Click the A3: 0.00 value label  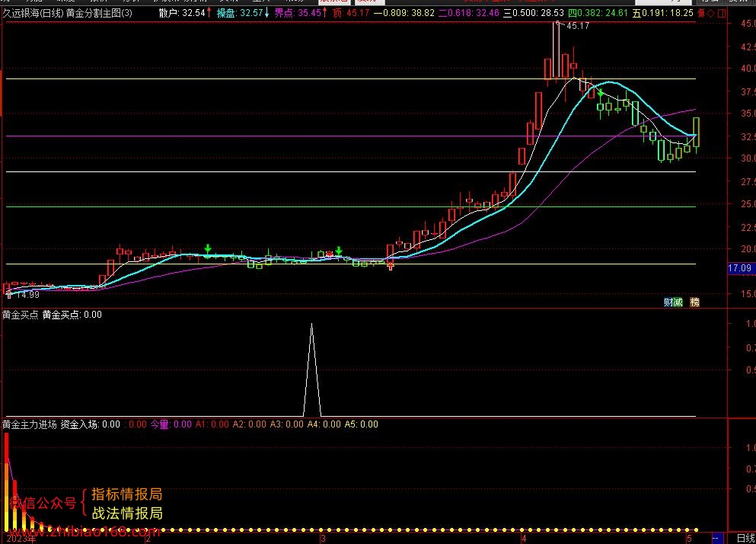pyautogui.click(x=287, y=424)
